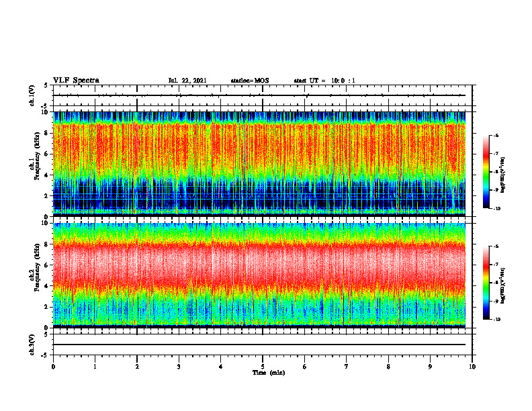532x411 pixels.
Task: Click the "-5" voltage tick of ch.1(V) panel
Action: 45,106
